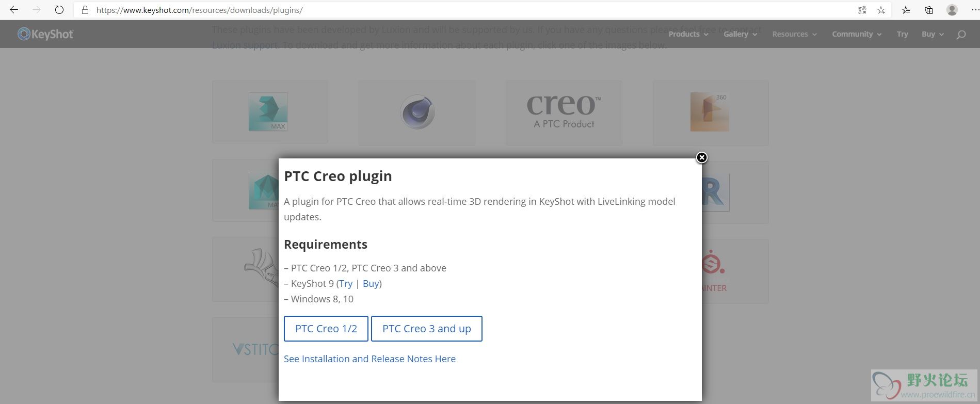Click the Buy link beside KeyShot 9
Screen dimensions: 980x404
click(x=371, y=283)
